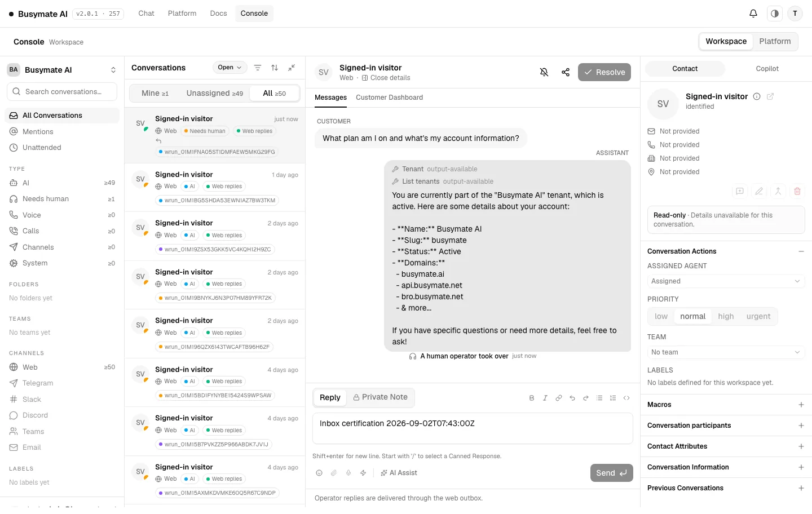This screenshot has width=812, height=514.
Task: Open the emoji picker
Action: (x=319, y=473)
